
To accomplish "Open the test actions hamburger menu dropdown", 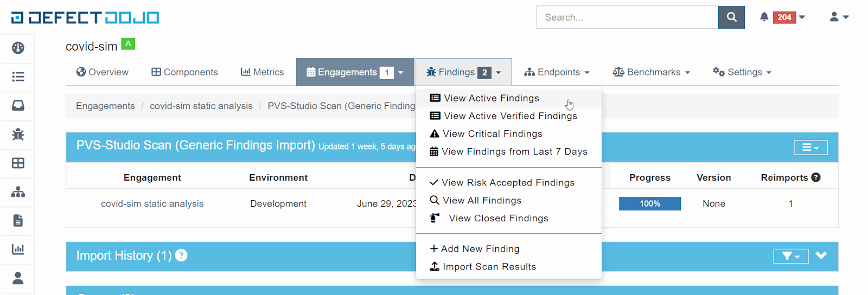I will point(810,147).
